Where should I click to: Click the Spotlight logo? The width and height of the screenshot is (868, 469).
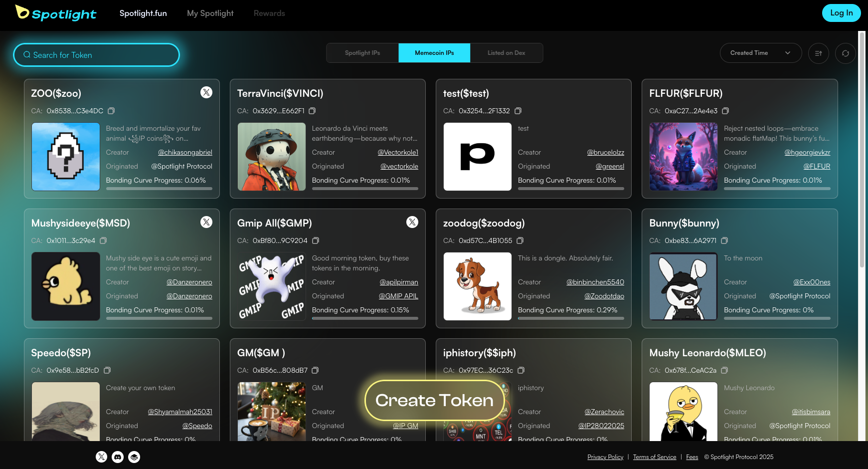56,13
